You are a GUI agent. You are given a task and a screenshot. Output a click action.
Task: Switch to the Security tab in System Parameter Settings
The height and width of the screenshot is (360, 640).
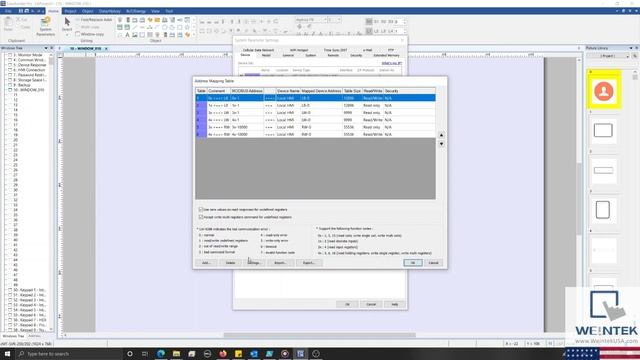(356, 55)
